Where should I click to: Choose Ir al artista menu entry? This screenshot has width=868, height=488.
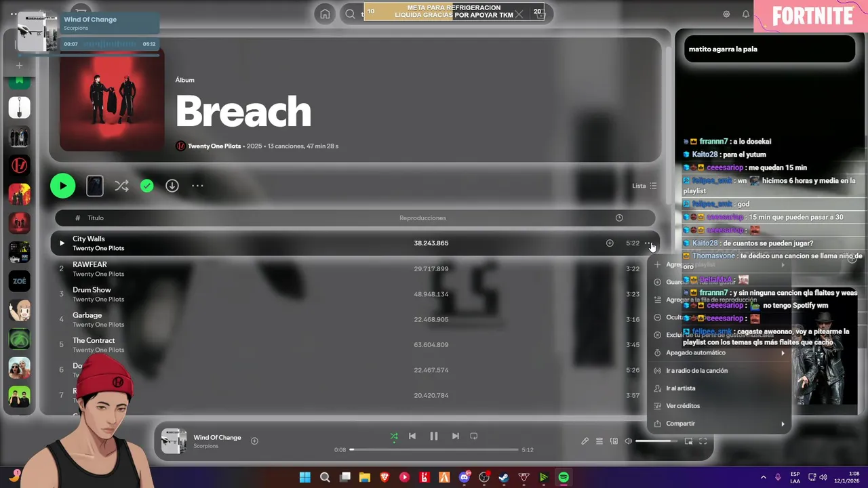click(719, 388)
